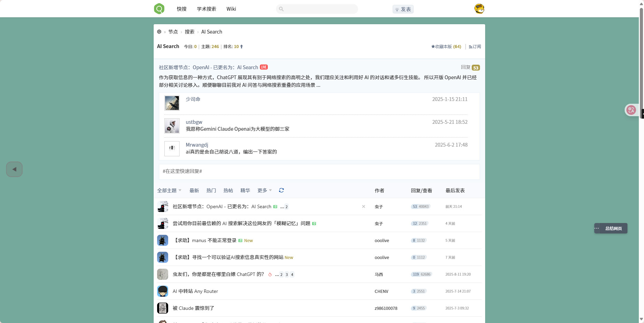Click the quick reply input field

(319, 171)
